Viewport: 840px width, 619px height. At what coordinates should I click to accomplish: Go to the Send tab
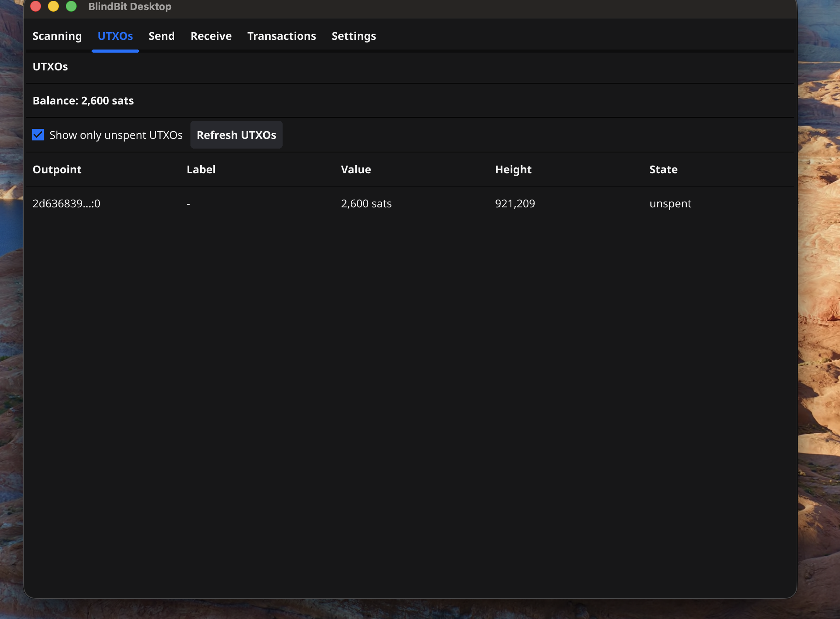pos(161,36)
